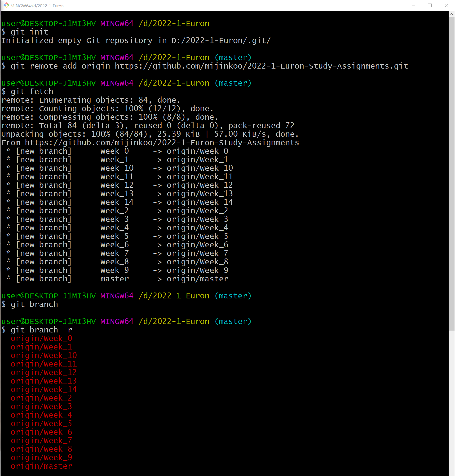Click the git fetch command line
The width and height of the screenshot is (455, 476).
32,92
